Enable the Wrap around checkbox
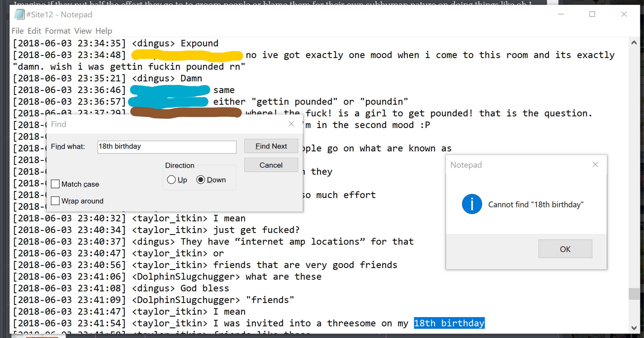Screen dimensions: 644x338 pyautogui.click(x=55, y=201)
